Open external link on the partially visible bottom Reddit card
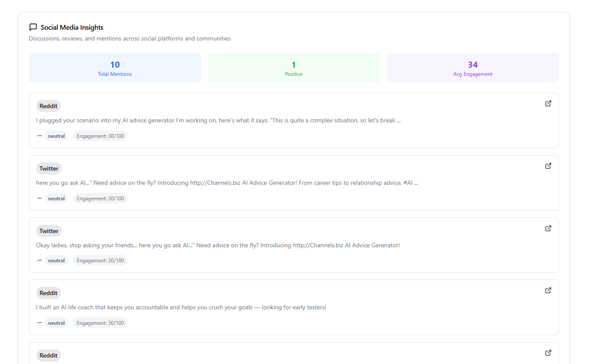Screen dimensions: 600x364 (x=548, y=353)
